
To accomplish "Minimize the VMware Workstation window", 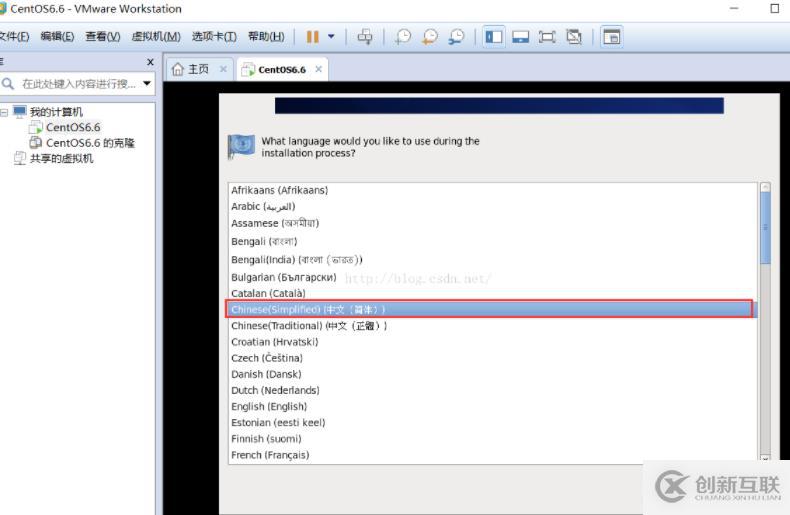I will (x=734, y=9).
